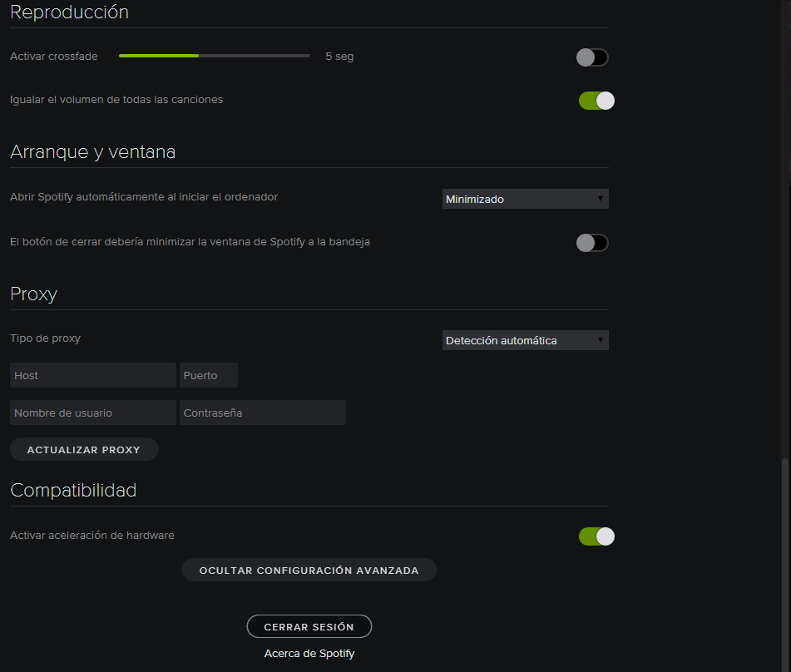Click the scrollbar track above the thumb
791x672 pixels.
(782, 250)
